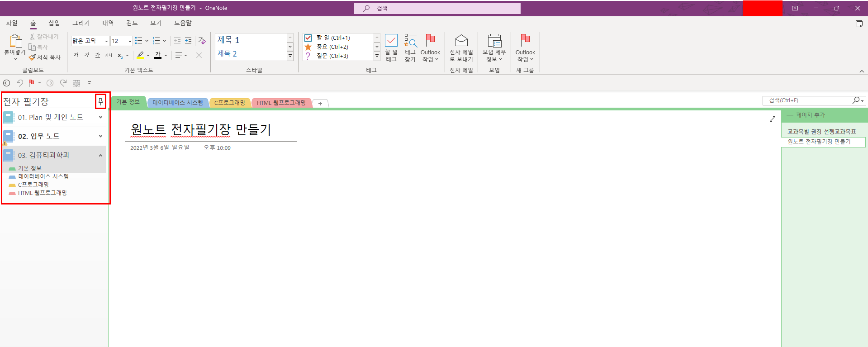Toggle subscript formatting
Image resolution: width=868 pixels, height=347 pixels.
(120, 55)
